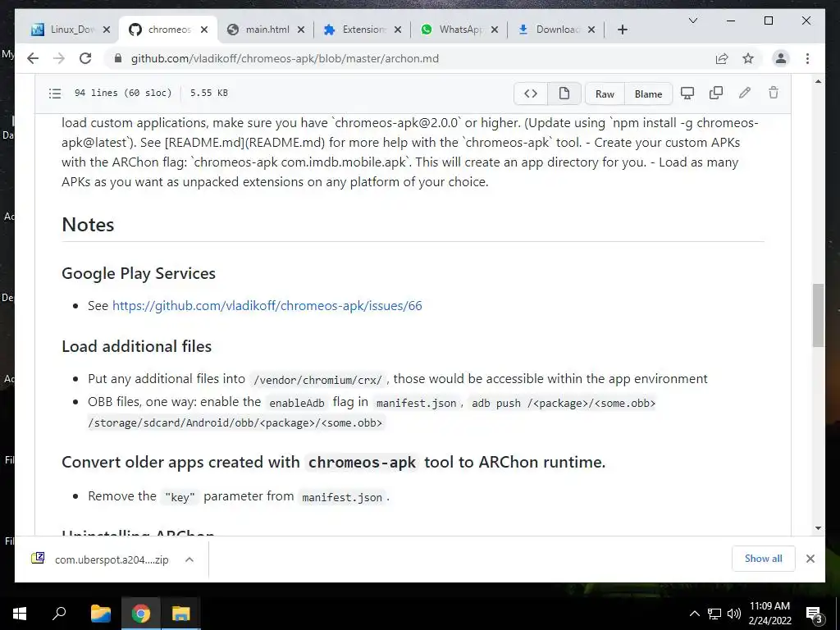840x630 pixels.
Task: Copy raw file contents
Action: [715, 94]
